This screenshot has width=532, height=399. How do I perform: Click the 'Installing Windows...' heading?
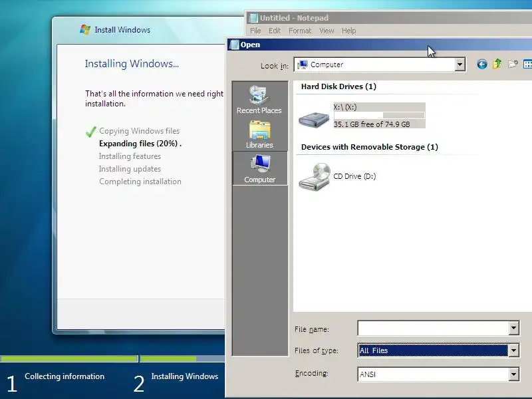pos(132,63)
